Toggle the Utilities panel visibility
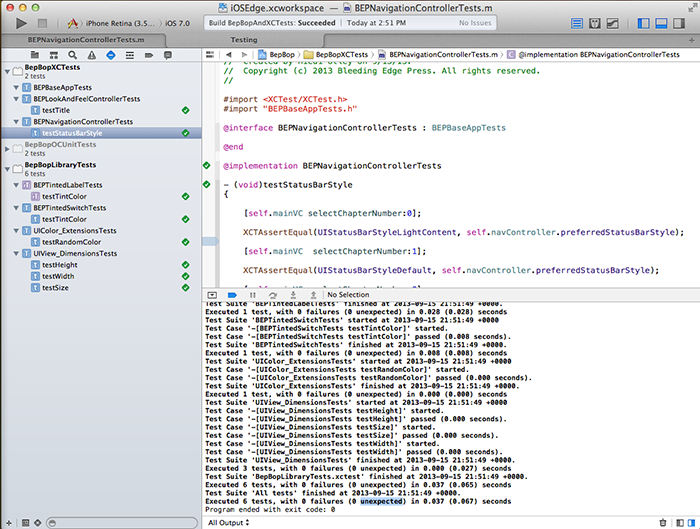Viewport: 700px width, 529px height. pyautogui.click(x=679, y=23)
